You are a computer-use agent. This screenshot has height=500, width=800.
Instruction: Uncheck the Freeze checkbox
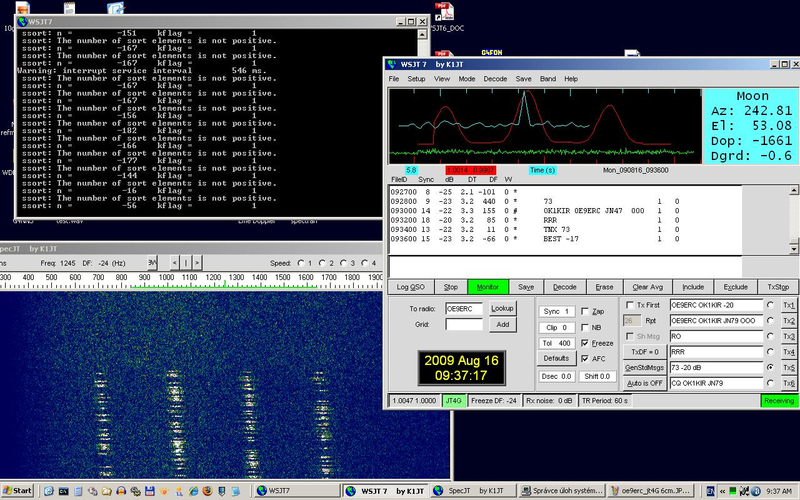pos(585,343)
